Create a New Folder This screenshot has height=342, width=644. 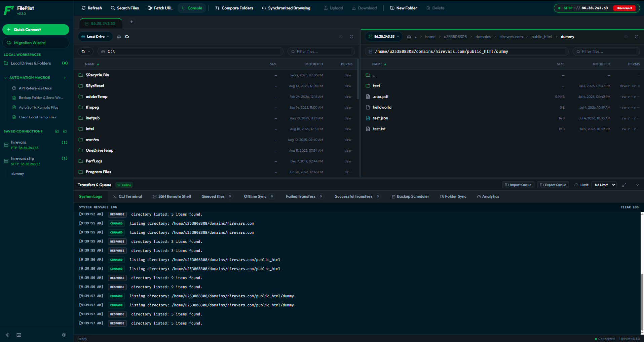404,8
